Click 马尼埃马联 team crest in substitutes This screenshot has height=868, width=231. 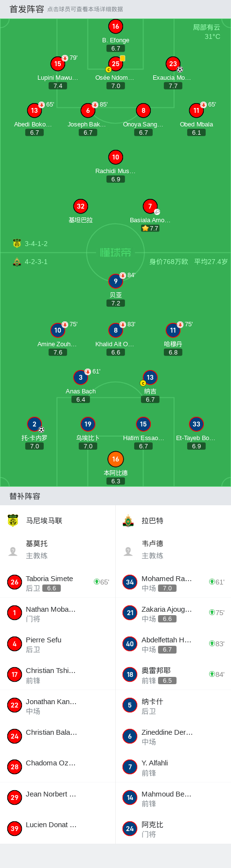click(13, 521)
